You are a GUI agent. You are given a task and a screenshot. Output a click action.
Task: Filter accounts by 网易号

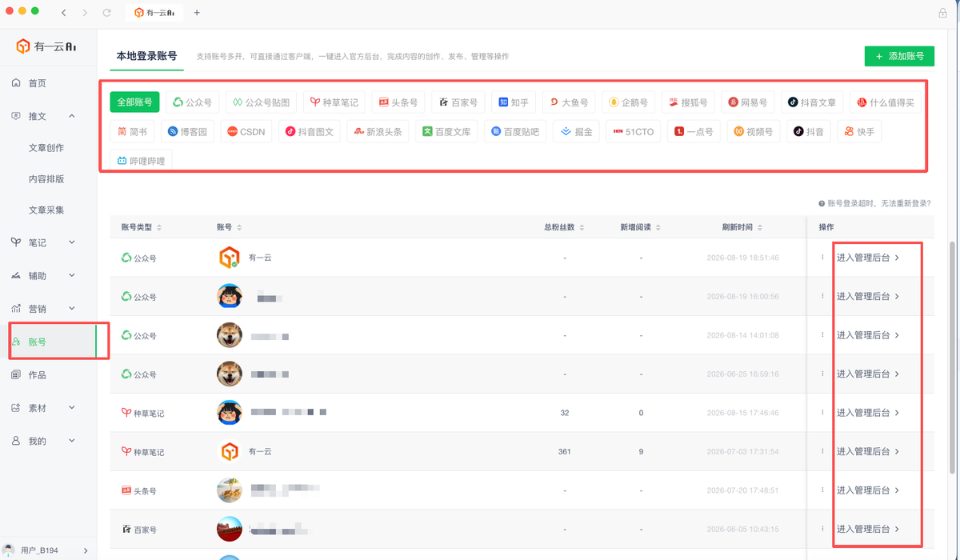tap(748, 102)
